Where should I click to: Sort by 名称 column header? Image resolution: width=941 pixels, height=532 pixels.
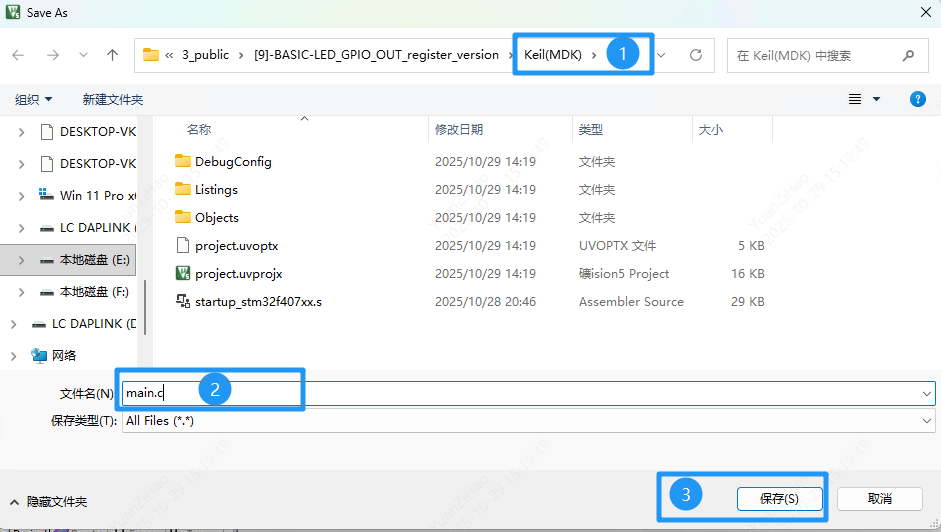click(x=199, y=130)
